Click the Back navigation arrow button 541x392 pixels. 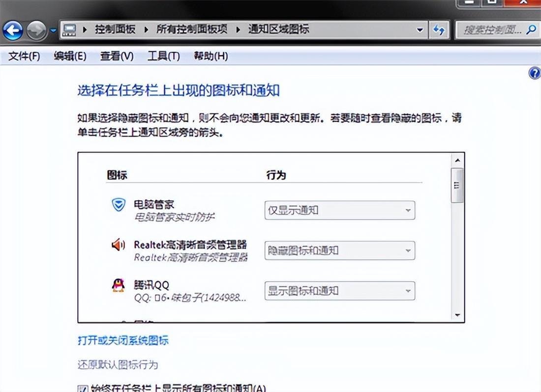13,30
